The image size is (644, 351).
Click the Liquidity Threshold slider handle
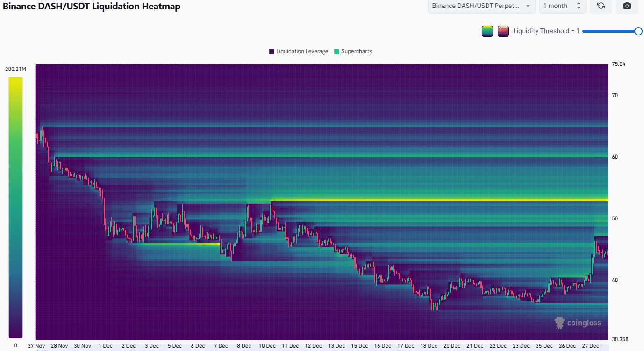[x=638, y=31]
